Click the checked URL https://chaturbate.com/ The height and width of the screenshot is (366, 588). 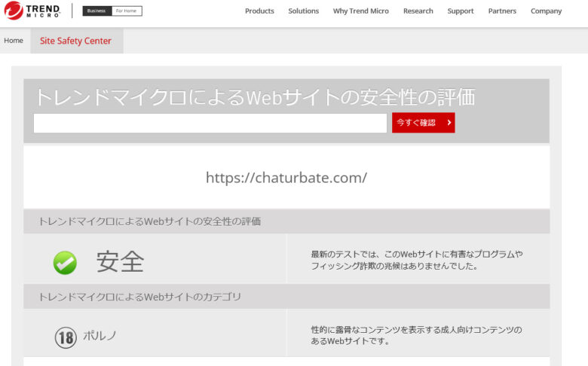coord(286,178)
